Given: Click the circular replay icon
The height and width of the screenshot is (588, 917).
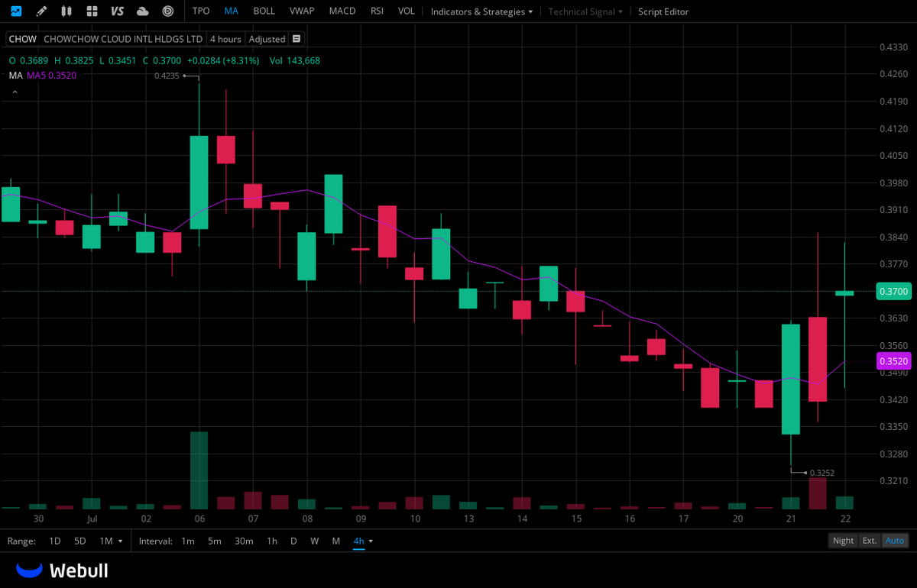Looking at the screenshot, I should pyautogui.click(x=168, y=11).
